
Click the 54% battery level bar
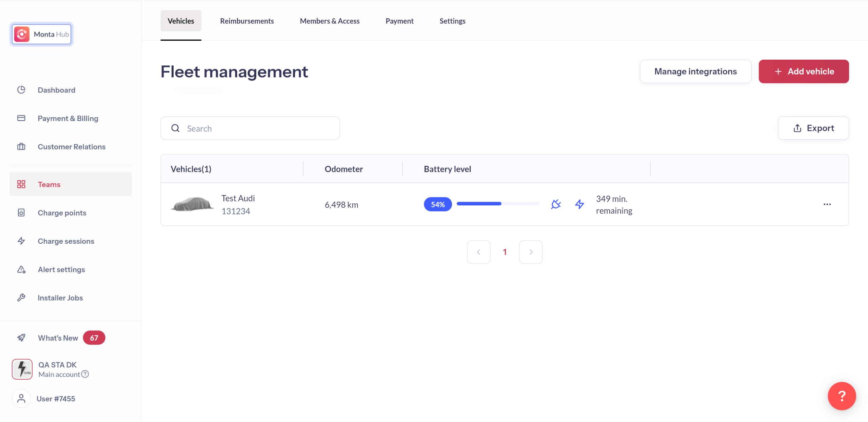[x=497, y=204]
